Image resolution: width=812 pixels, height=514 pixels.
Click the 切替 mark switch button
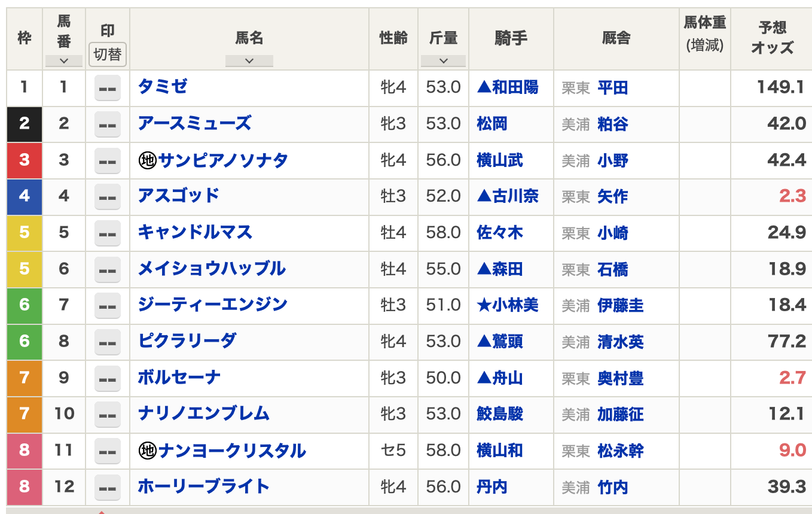coord(108,54)
